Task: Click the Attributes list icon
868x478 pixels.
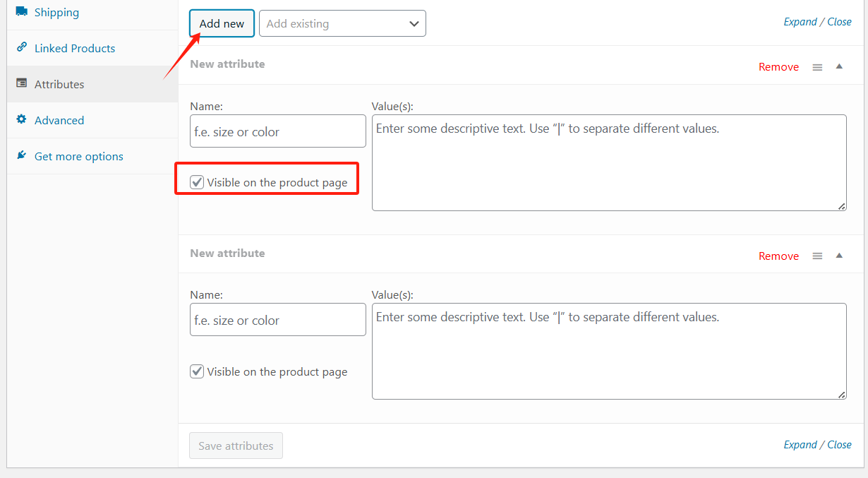Action: click(x=22, y=84)
